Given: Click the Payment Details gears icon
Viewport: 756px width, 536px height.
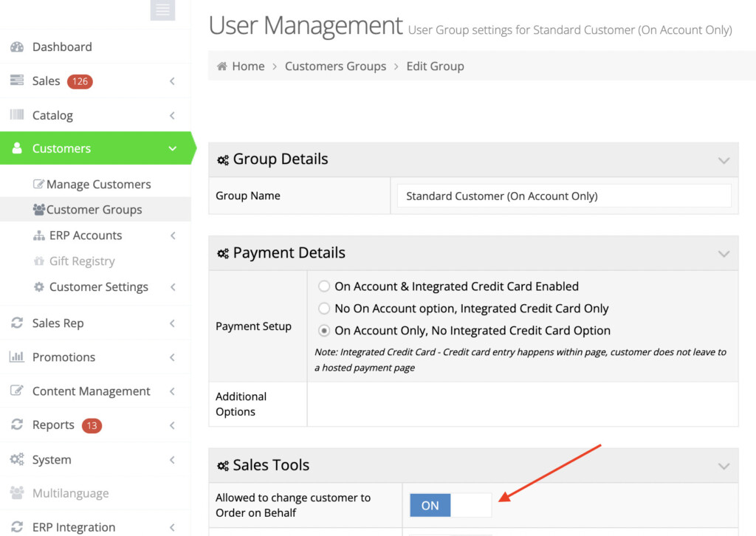Looking at the screenshot, I should point(223,253).
